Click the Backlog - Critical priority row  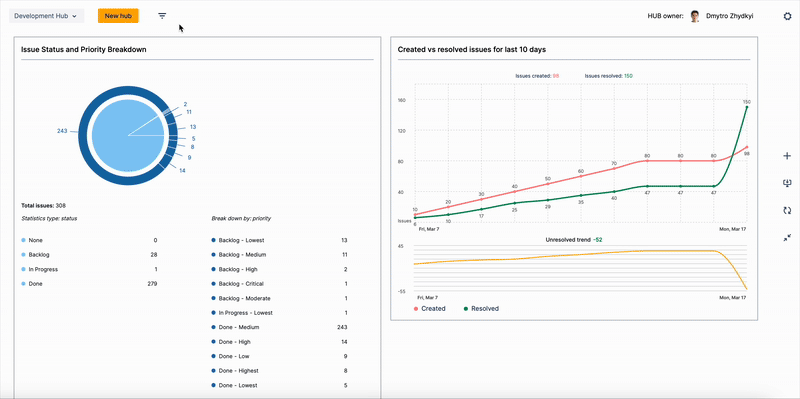280,284
